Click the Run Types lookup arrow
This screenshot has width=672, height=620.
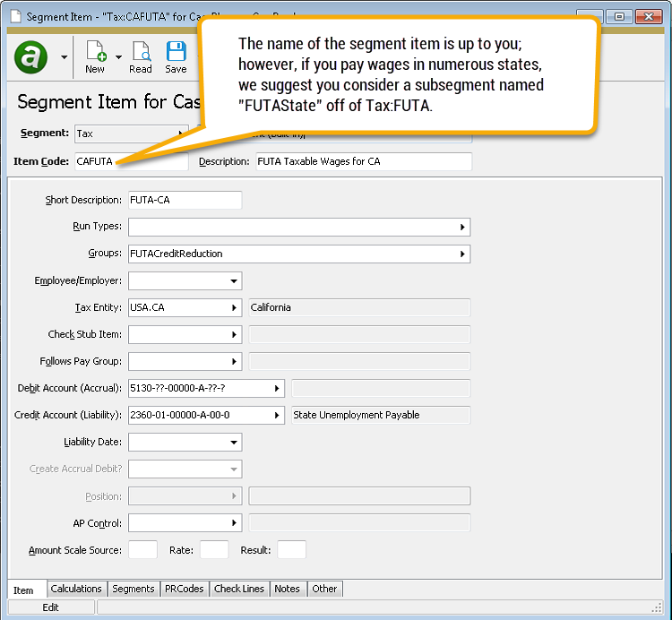click(462, 228)
